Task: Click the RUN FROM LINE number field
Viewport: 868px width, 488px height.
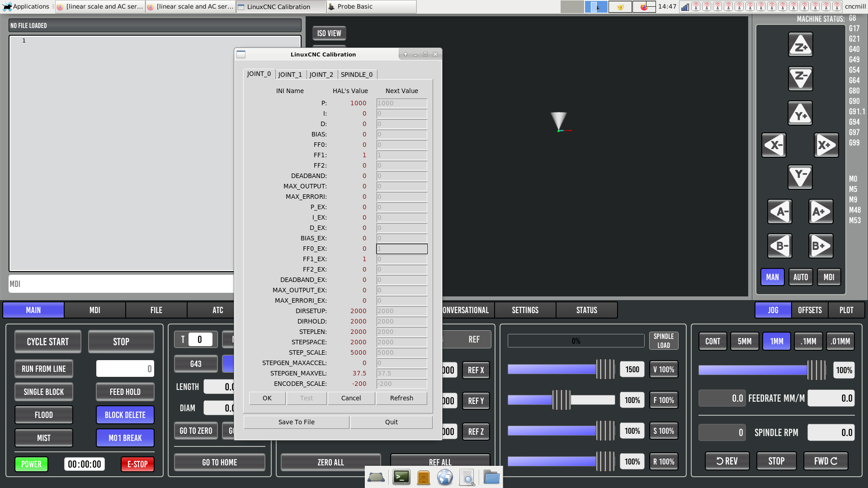Action: (x=125, y=369)
